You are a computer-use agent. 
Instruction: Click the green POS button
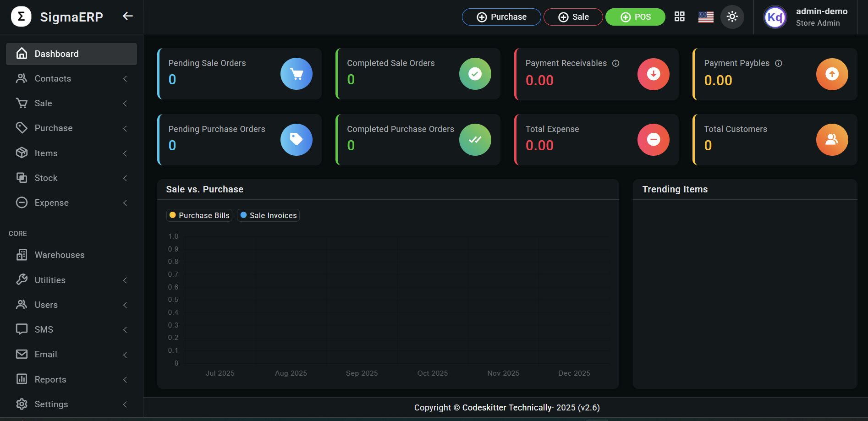pos(635,16)
